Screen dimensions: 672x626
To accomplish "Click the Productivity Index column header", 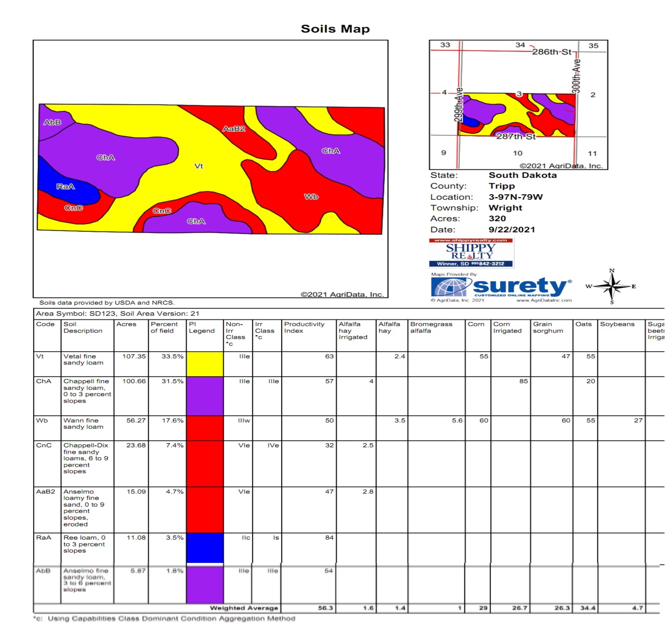I will pyautogui.click(x=304, y=327).
